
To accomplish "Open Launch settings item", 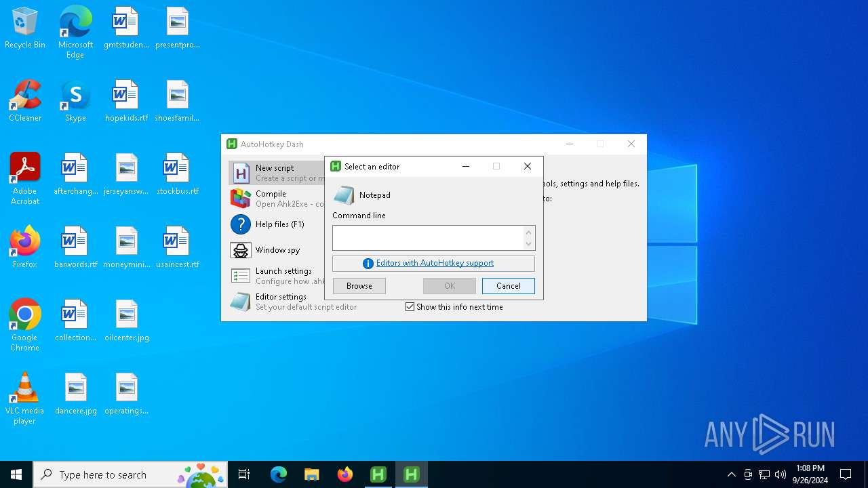I will 277,276.
